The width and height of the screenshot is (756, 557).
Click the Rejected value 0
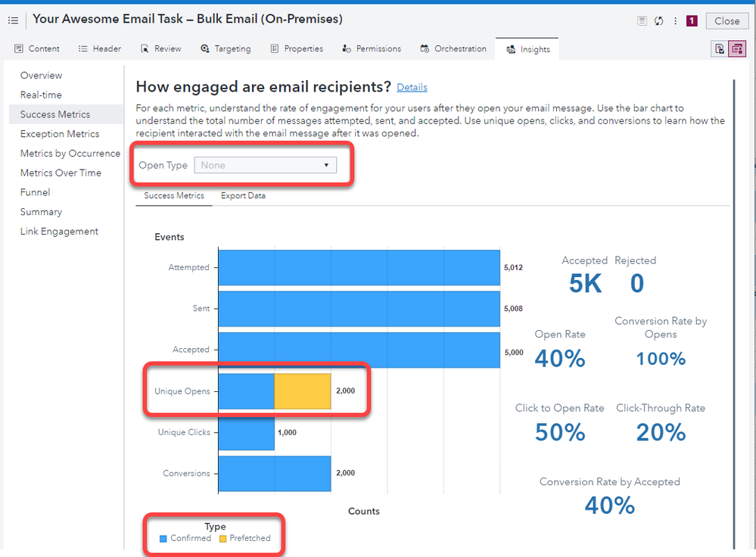coord(637,283)
